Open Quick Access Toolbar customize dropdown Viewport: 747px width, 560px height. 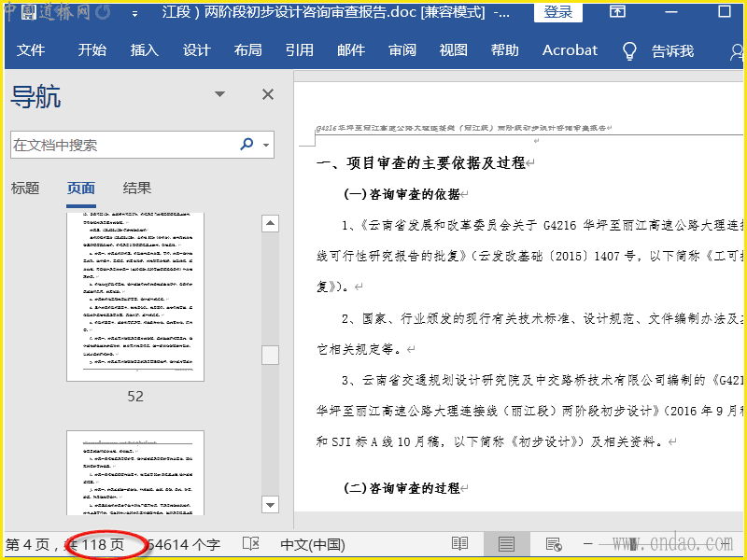click(134, 14)
